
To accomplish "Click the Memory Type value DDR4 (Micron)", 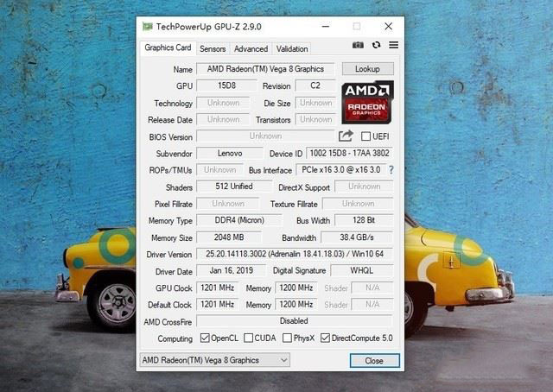I will [239, 220].
